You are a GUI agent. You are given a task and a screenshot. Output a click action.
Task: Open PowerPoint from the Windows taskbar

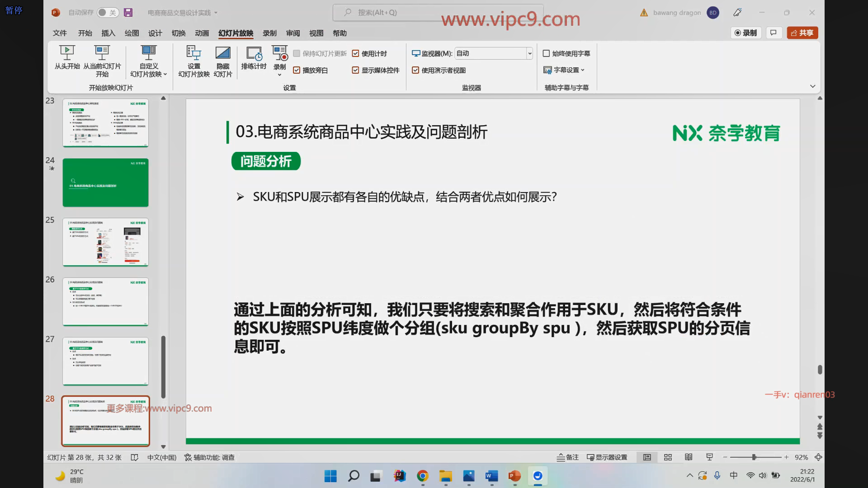tap(514, 476)
